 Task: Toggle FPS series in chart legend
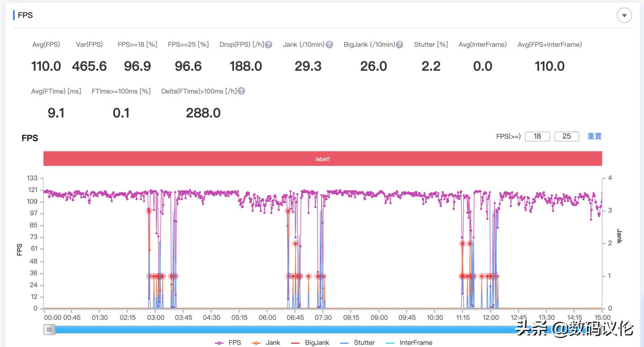click(228, 343)
